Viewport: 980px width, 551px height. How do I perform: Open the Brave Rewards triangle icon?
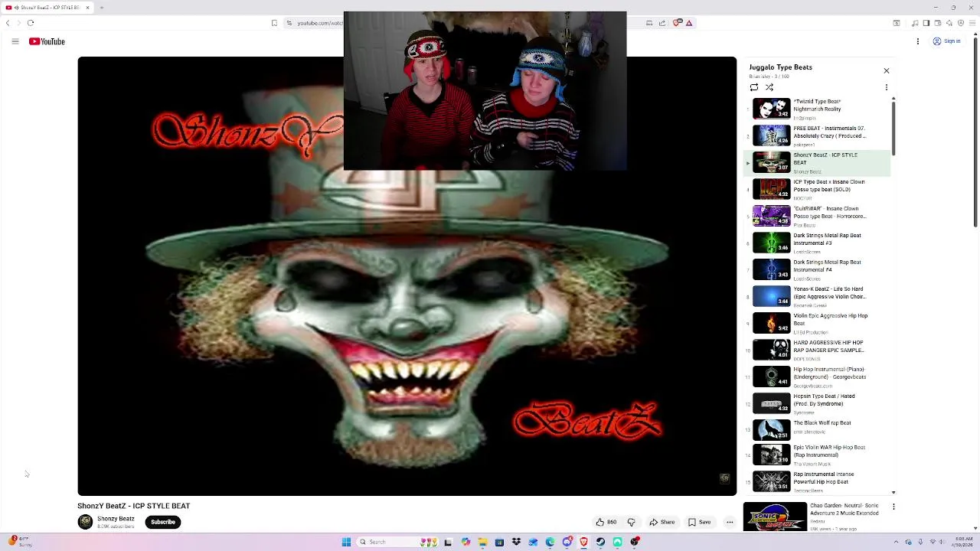click(689, 23)
